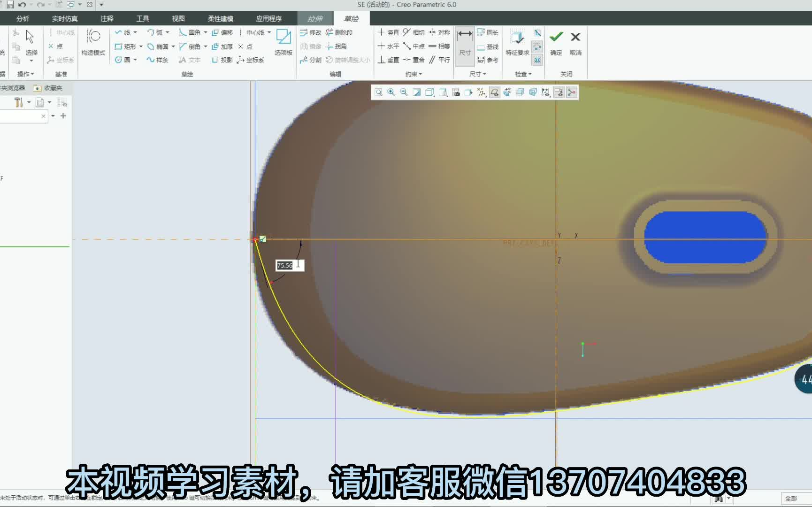
Task: Open the 视图 ribbon tab
Action: click(x=177, y=19)
